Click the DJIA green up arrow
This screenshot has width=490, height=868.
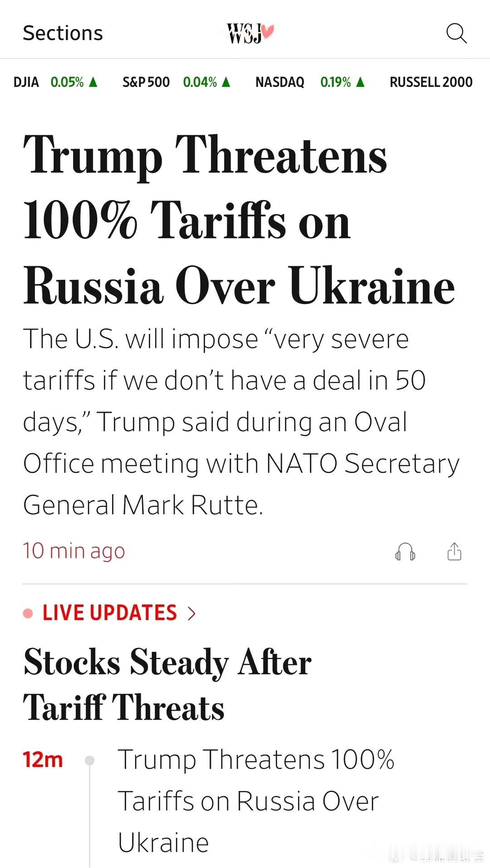point(93,82)
